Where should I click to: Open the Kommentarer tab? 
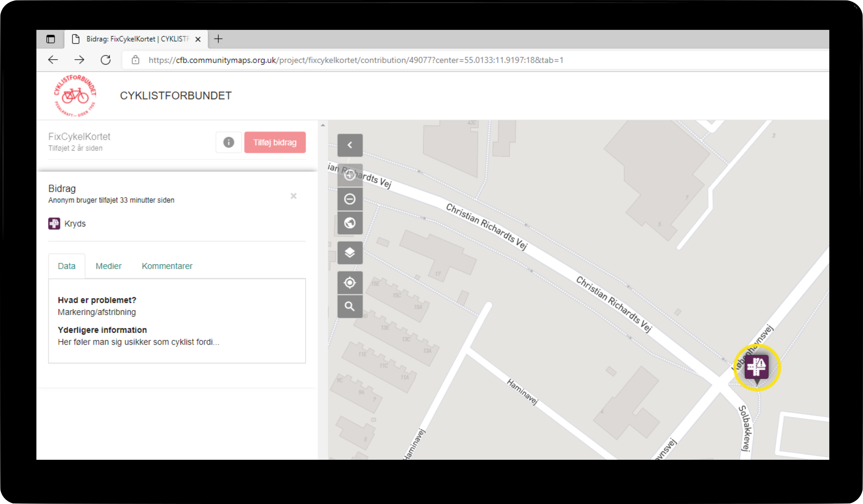167,266
